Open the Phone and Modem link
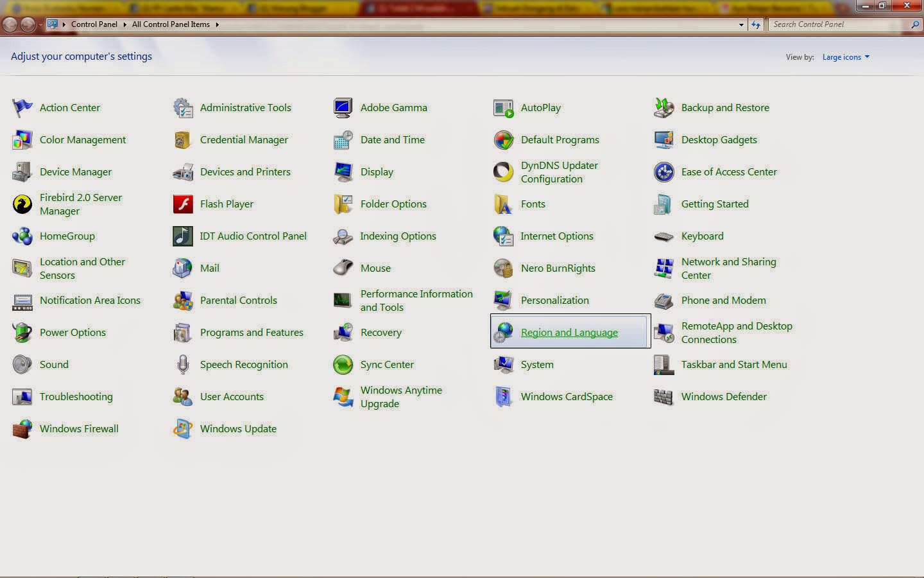Screen dimensions: 924x578 [x=723, y=301]
